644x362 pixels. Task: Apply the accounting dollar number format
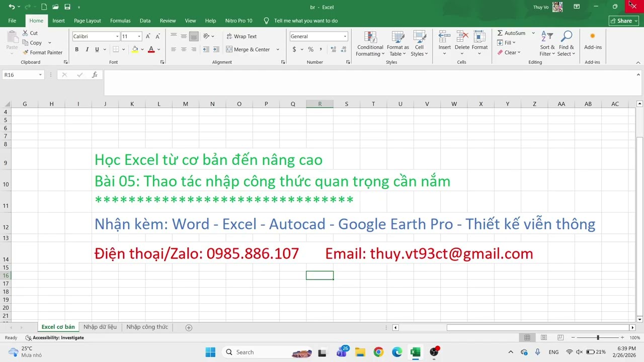click(x=294, y=49)
